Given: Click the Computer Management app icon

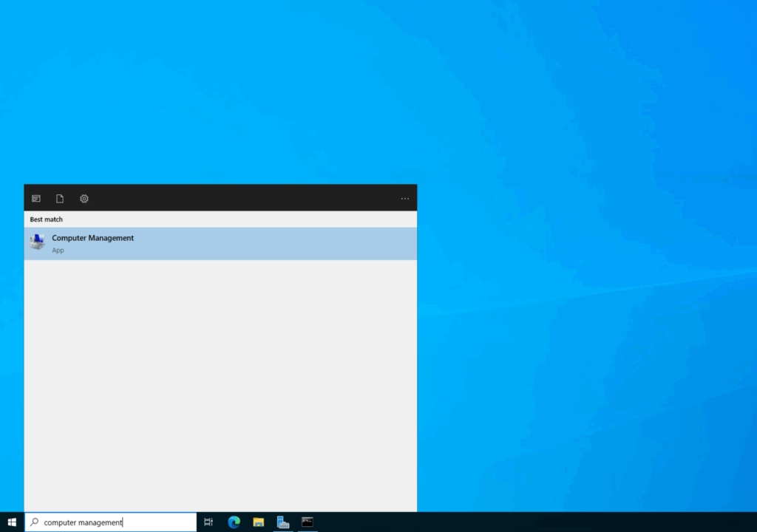Looking at the screenshot, I should pos(37,242).
